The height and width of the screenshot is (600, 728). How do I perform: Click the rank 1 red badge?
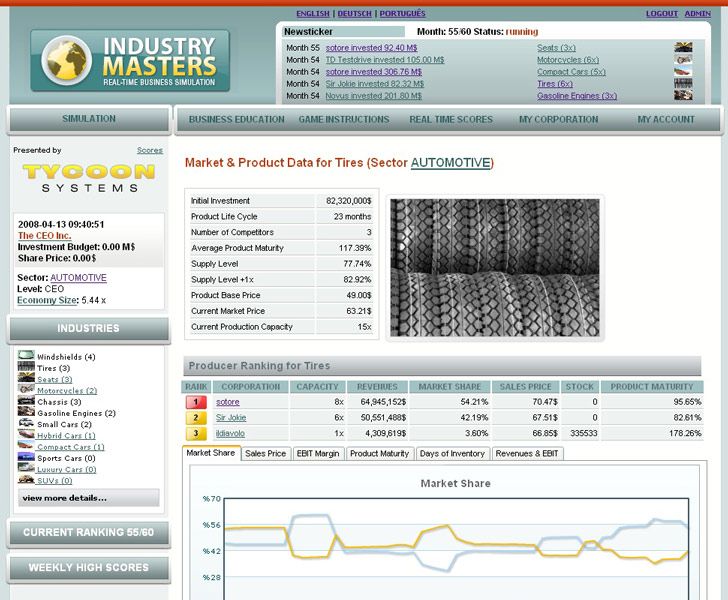pyautogui.click(x=196, y=402)
